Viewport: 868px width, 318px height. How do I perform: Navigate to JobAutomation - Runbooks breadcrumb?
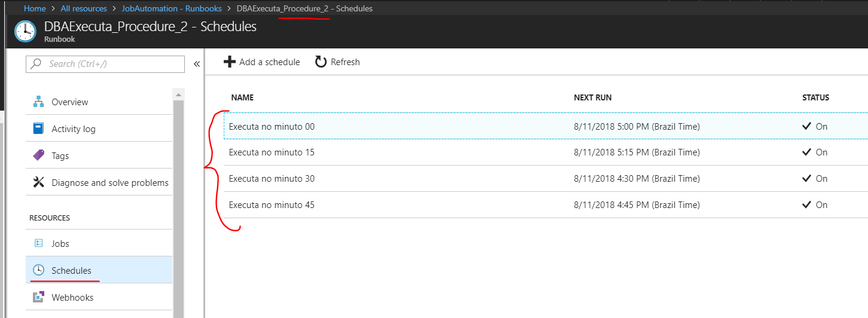click(x=171, y=8)
